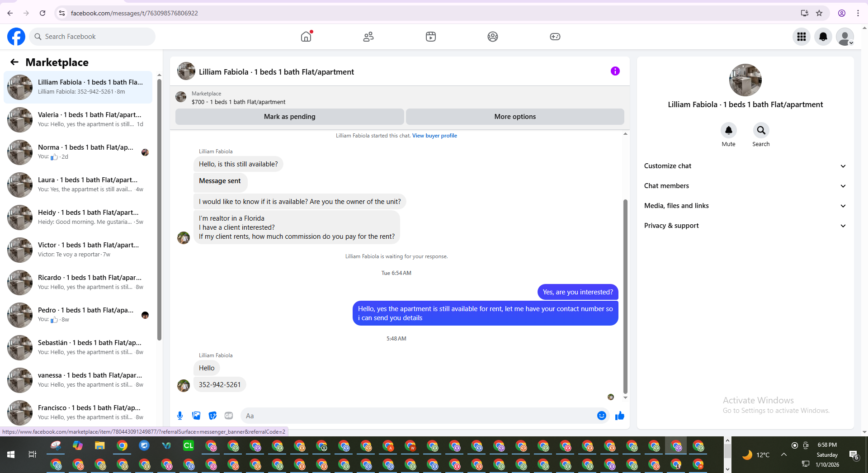The width and height of the screenshot is (868, 473).
Task: Open the Friends icon in top navigation
Action: click(x=368, y=37)
